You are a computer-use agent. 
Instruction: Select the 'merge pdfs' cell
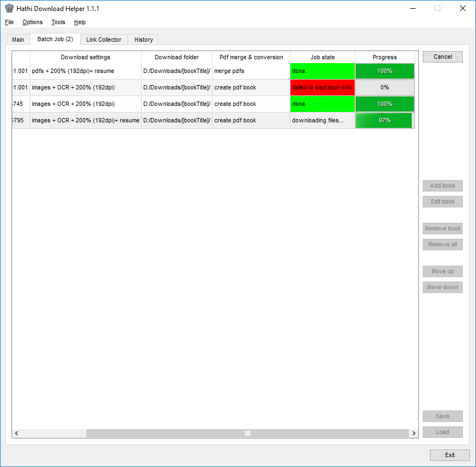(x=251, y=71)
